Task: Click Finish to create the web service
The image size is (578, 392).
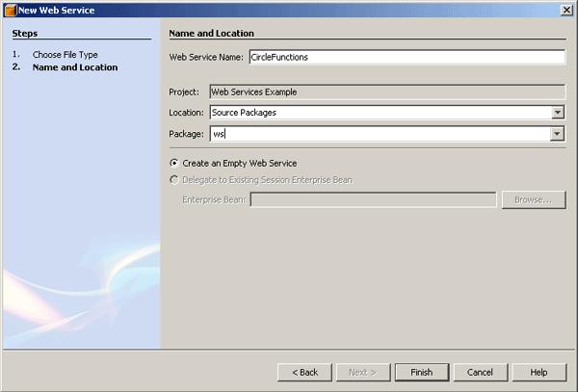Action: (422, 373)
